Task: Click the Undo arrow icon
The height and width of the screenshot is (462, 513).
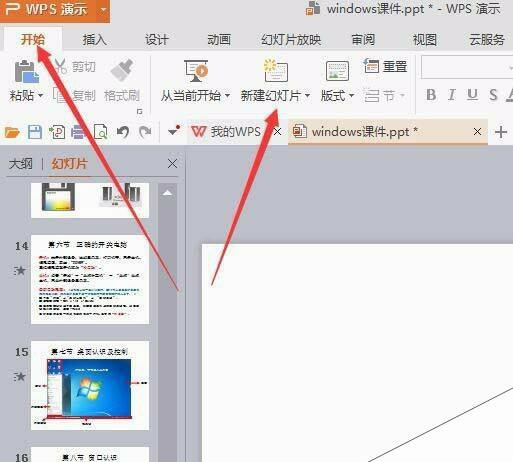Action: point(123,132)
